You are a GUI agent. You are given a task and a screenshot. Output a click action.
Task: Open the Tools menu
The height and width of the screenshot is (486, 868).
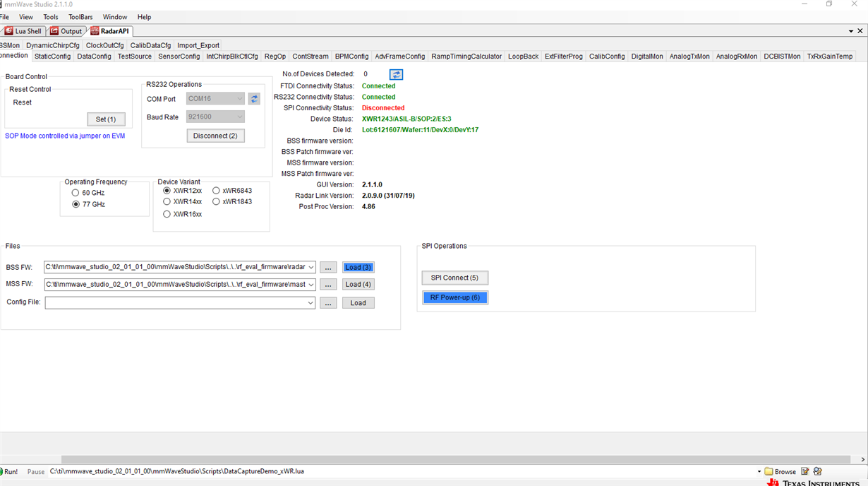pyautogui.click(x=51, y=17)
